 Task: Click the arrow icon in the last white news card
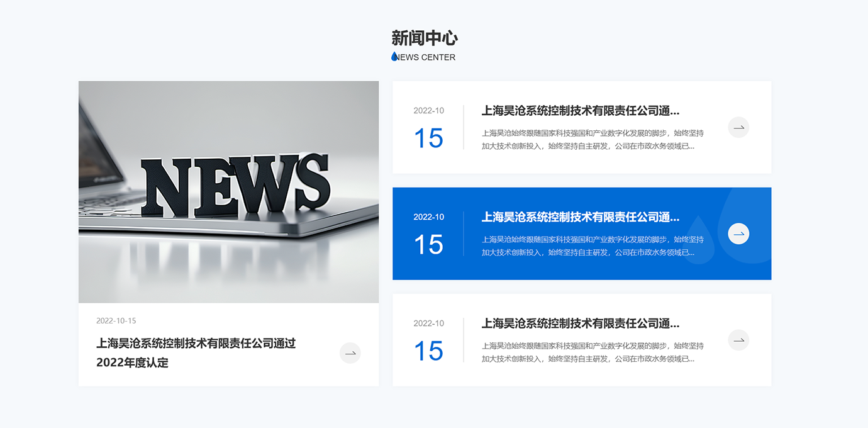[x=738, y=340]
